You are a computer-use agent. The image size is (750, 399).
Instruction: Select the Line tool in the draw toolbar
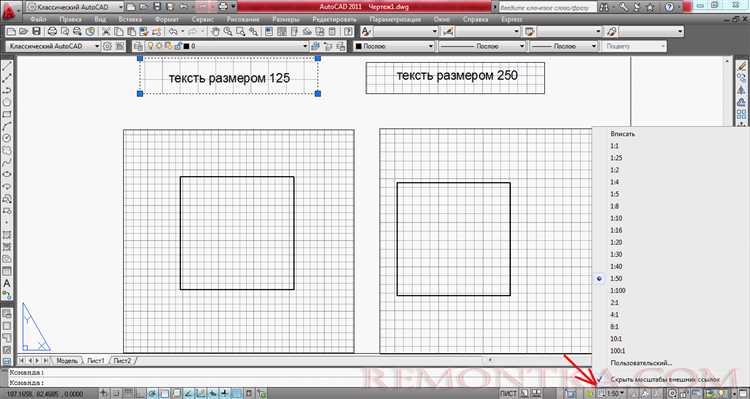click(x=7, y=66)
